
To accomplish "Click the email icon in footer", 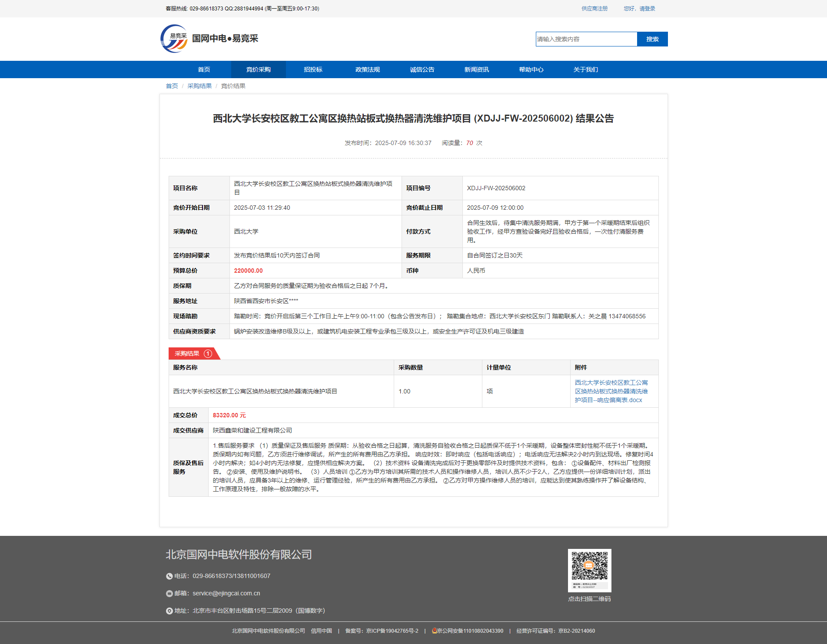I will coord(169,594).
